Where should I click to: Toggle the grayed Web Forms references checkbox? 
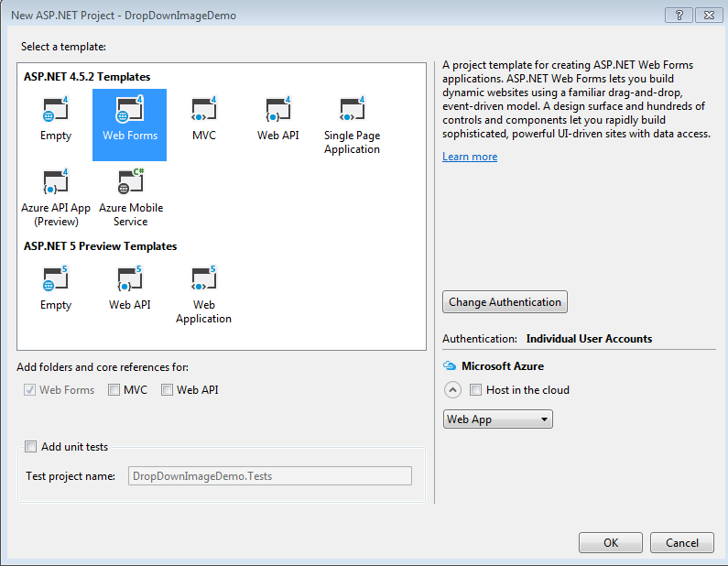[29, 389]
